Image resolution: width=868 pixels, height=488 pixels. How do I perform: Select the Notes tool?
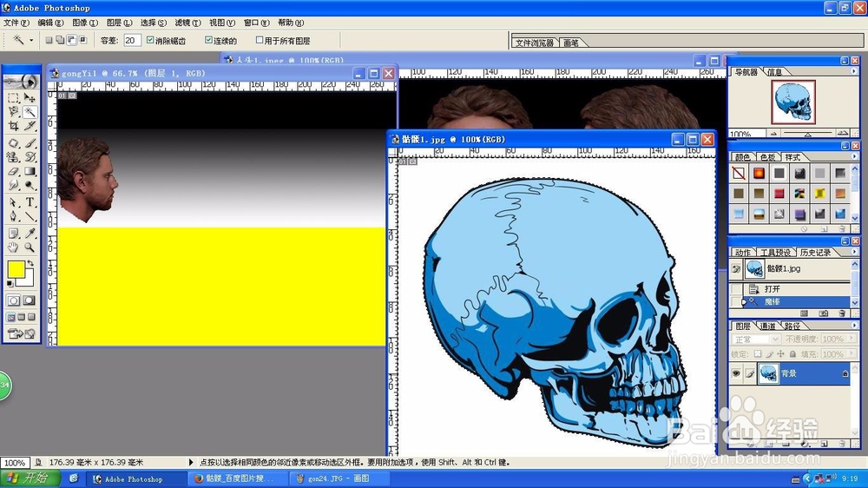pos(14,234)
